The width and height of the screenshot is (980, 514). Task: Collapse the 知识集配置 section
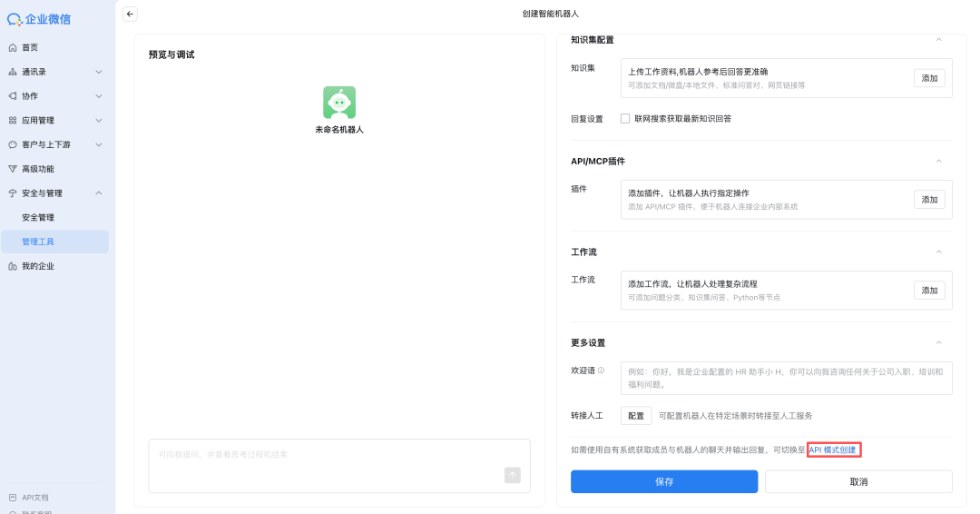pyautogui.click(x=939, y=40)
